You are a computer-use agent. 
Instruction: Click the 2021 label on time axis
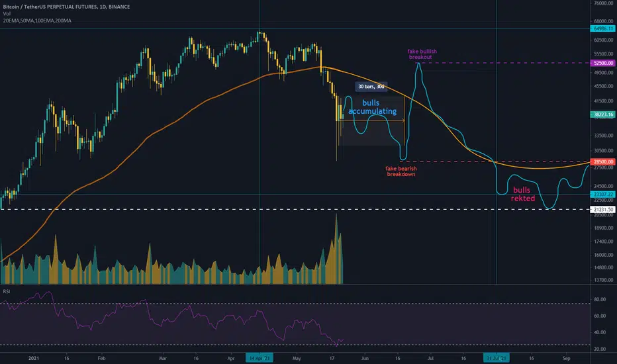point(34,359)
